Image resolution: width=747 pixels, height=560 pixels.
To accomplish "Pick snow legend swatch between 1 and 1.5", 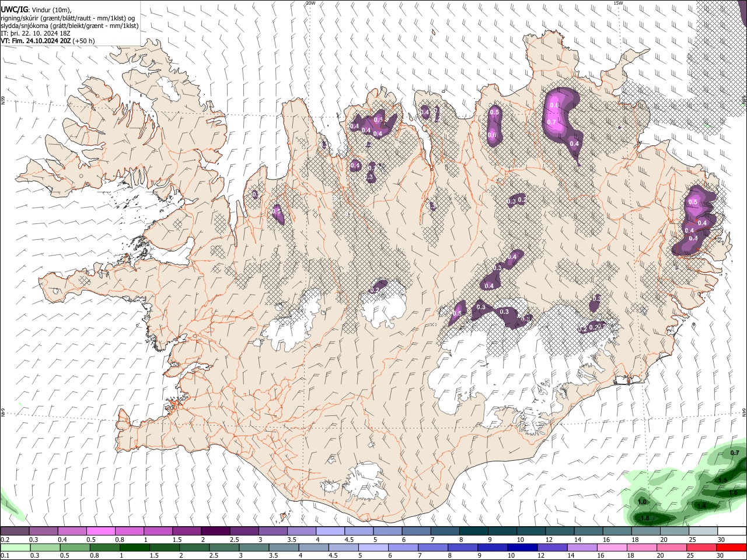I will [x=158, y=531].
